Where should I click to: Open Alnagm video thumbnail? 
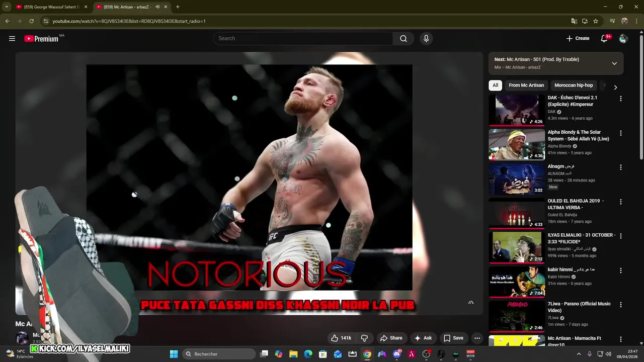click(x=517, y=179)
